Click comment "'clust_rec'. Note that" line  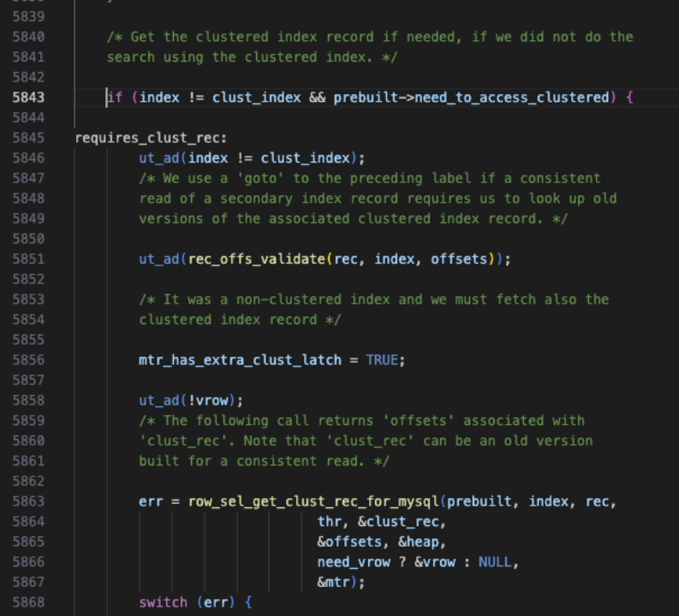pos(366,441)
